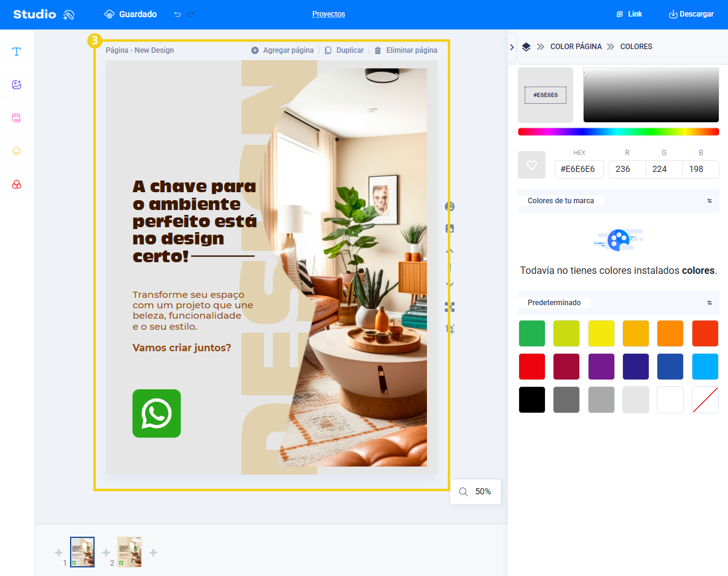The image size is (728, 576).
Task: Click the Link button
Action: (x=628, y=14)
